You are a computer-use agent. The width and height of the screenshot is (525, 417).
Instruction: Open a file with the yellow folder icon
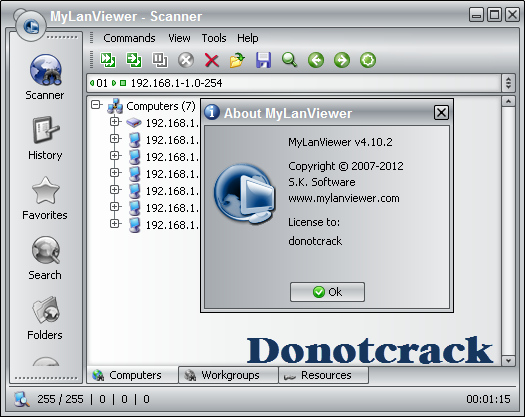point(237,60)
